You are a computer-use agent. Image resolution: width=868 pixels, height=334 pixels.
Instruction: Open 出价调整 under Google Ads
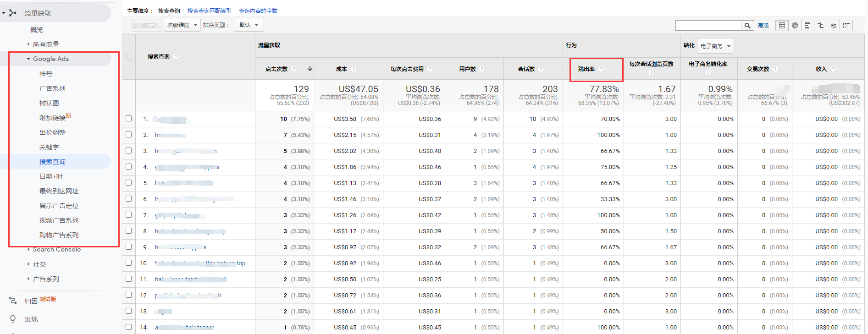53,132
